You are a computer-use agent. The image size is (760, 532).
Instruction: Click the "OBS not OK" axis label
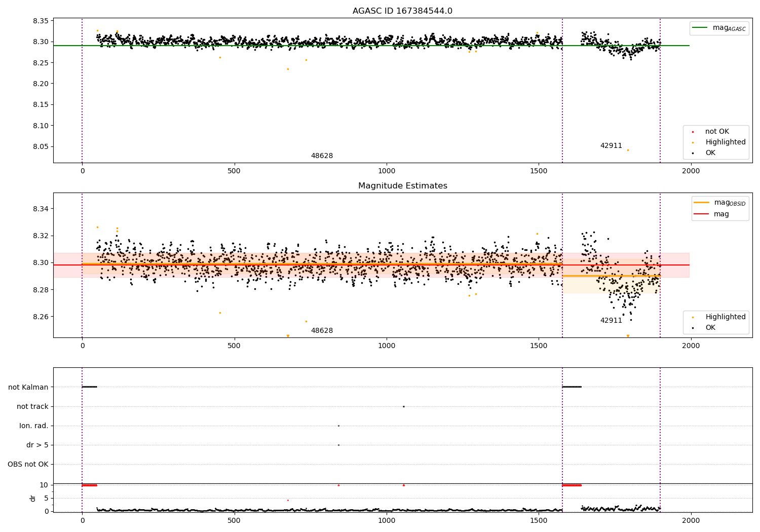pyautogui.click(x=28, y=464)
